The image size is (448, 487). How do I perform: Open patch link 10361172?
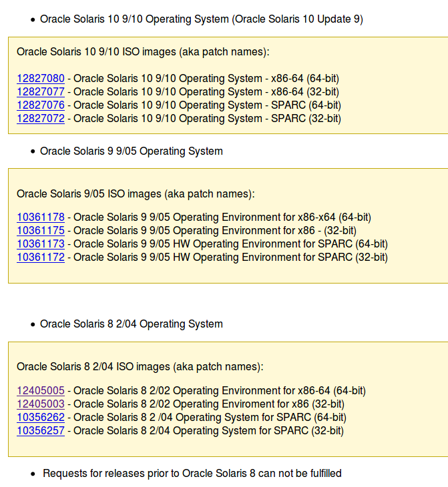pyautogui.click(x=41, y=257)
